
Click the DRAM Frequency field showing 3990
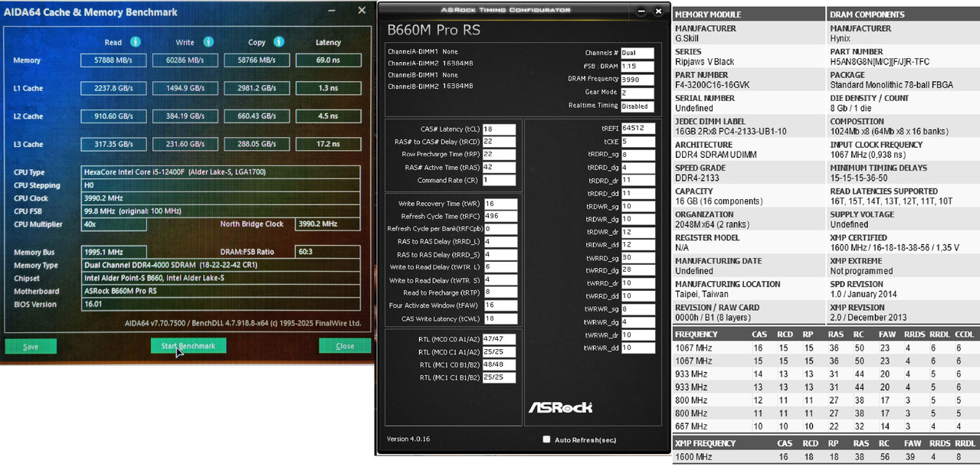click(637, 80)
